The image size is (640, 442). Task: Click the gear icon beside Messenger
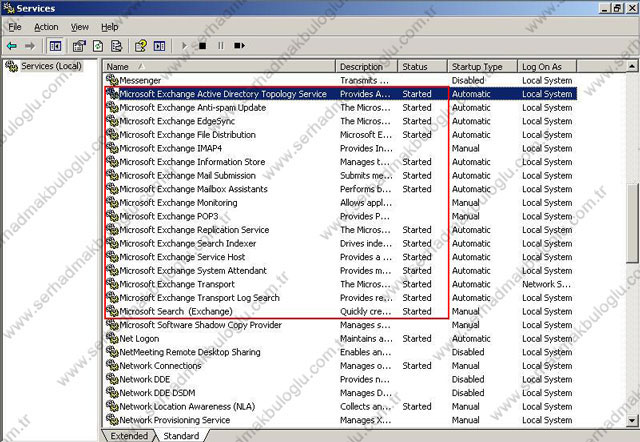[112, 80]
